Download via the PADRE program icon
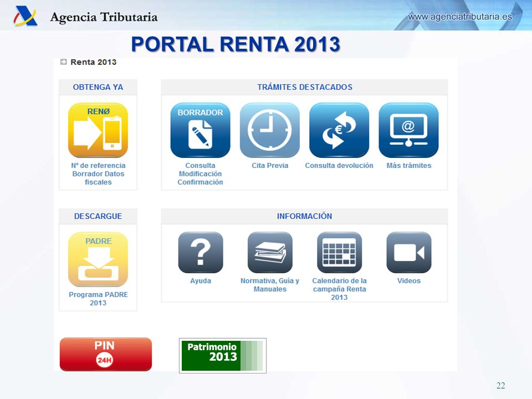The height and width of the screenshot is (399, 532). point(98,259)
